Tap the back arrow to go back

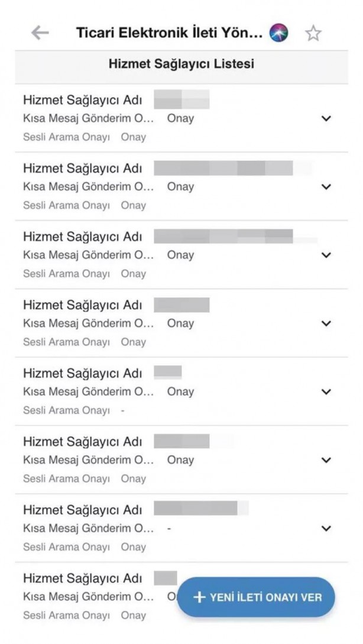tap(39, 33)
